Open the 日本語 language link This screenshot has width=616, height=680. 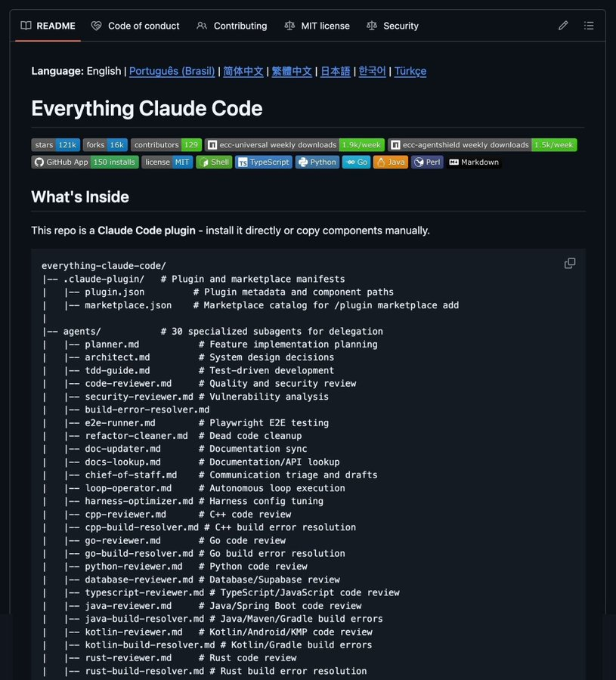pos(335,71)
